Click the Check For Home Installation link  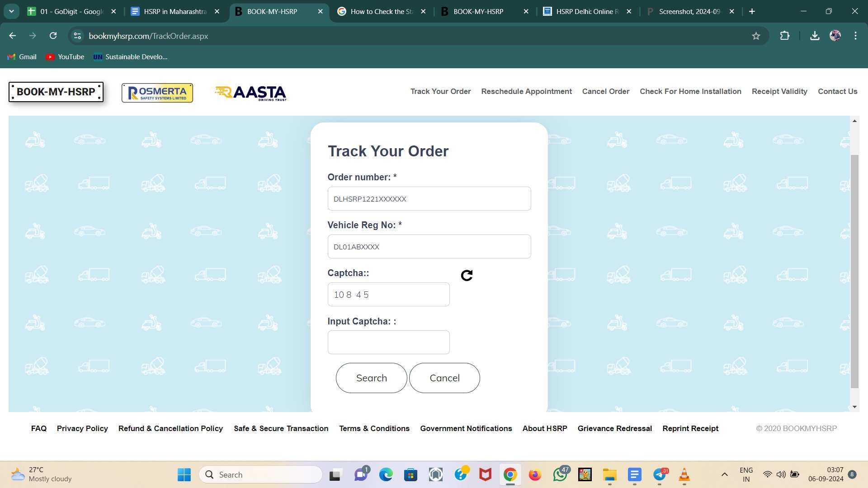tap(691, 92)
